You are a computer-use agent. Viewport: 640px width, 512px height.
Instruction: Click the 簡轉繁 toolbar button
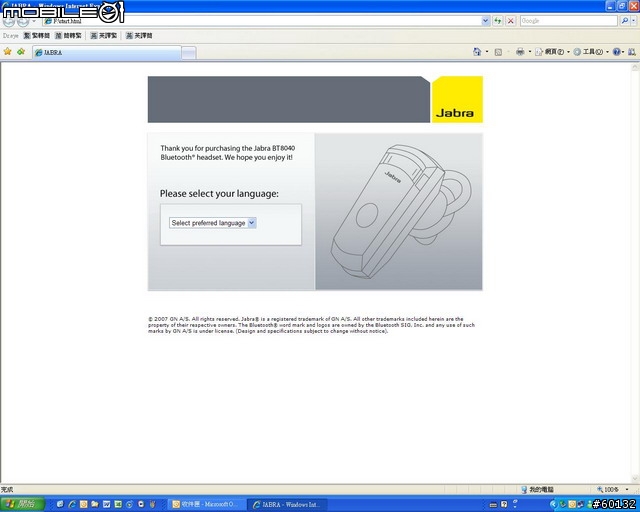[x=69, y=36]
